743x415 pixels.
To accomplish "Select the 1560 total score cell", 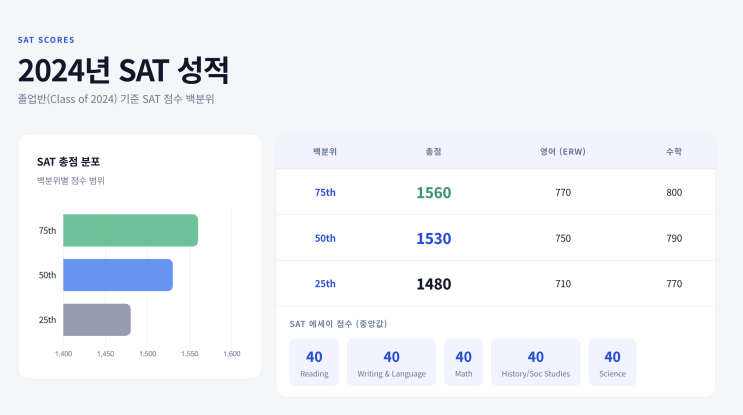I will coord(434,192).
